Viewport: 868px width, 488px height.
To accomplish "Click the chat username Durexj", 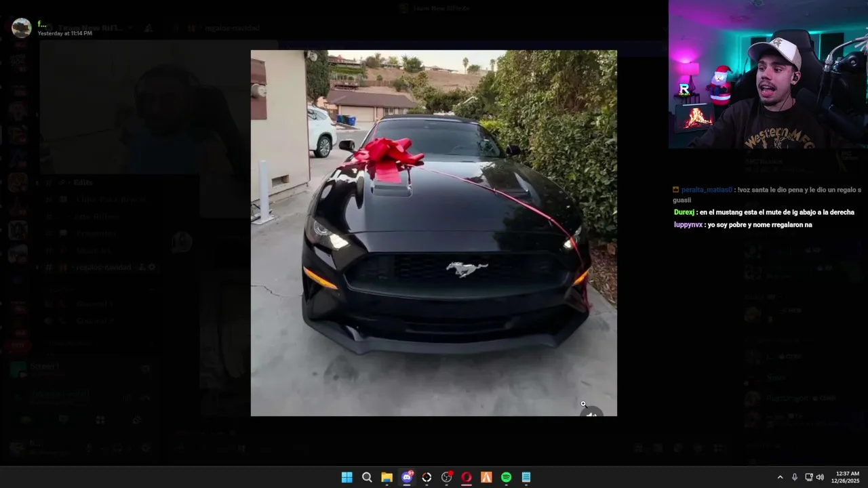I will [x=684, y=212].
